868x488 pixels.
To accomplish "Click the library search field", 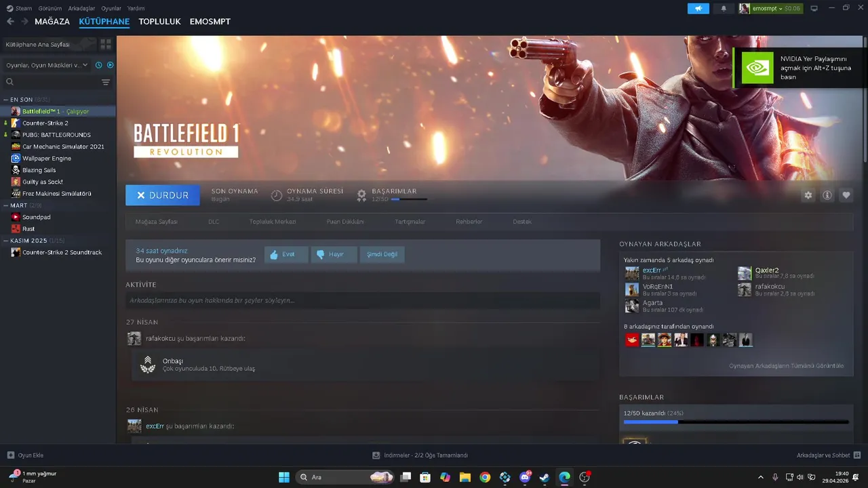I will 52,82.
